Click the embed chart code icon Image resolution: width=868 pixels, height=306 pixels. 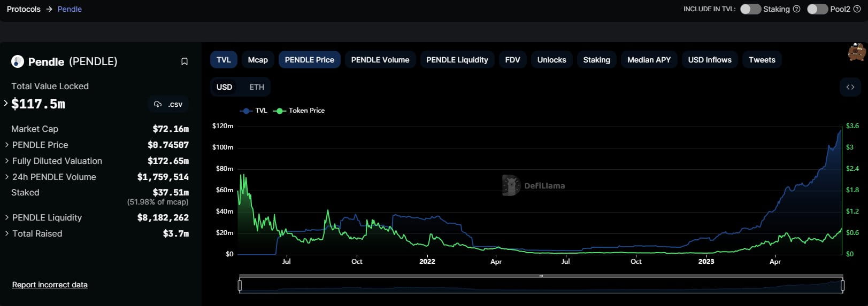click(850, 87)
